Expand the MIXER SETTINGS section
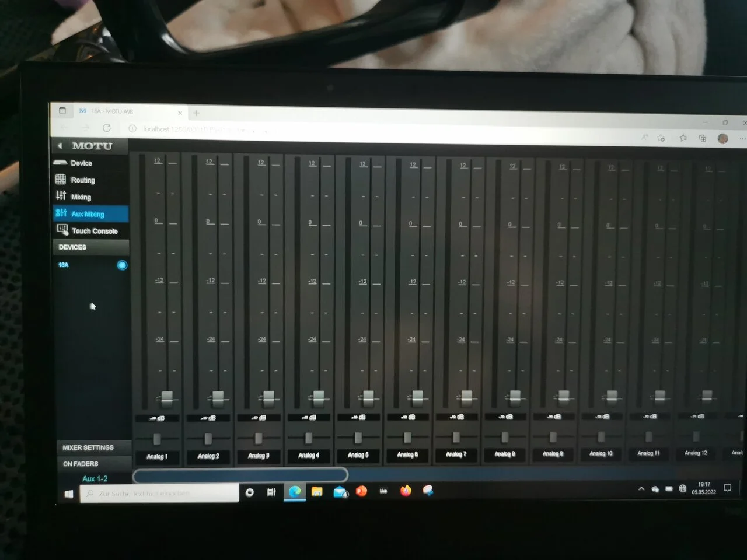 (93, 447)
